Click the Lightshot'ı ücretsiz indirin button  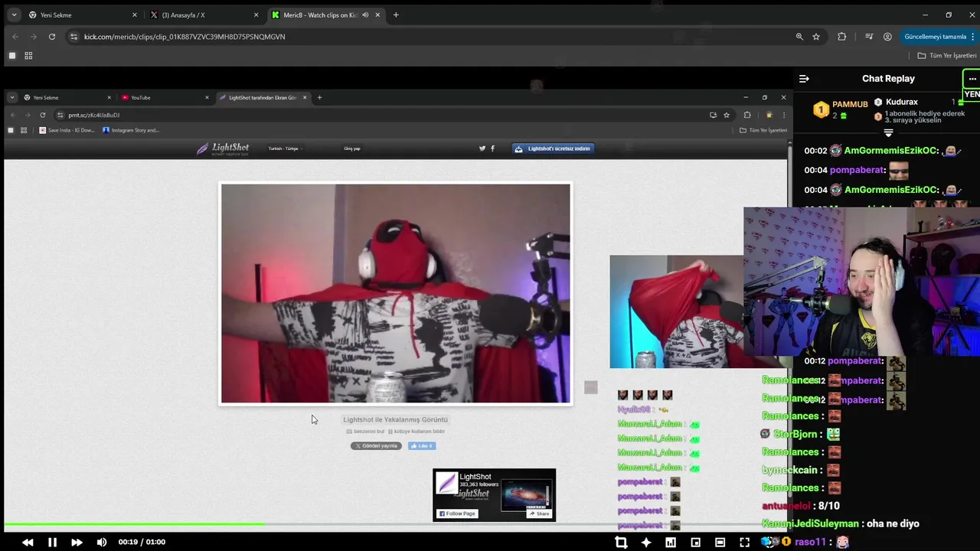553,148
